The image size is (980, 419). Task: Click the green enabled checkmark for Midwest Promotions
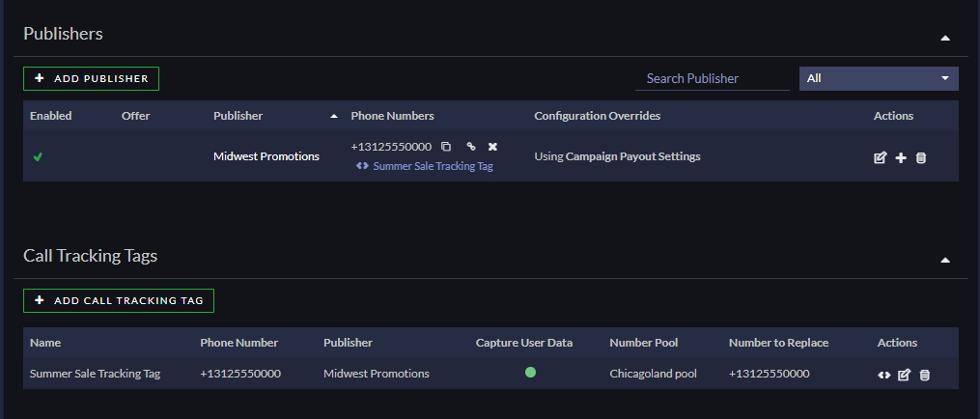38,157
